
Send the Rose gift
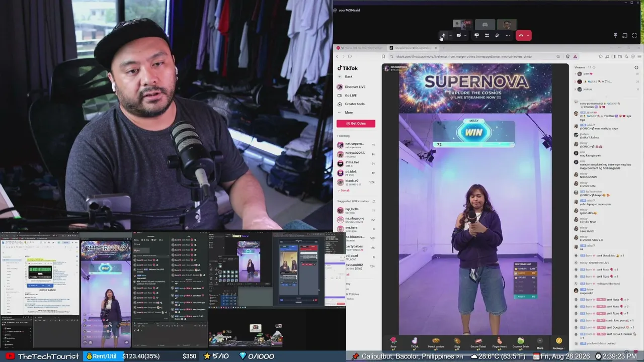coord(393,343)
